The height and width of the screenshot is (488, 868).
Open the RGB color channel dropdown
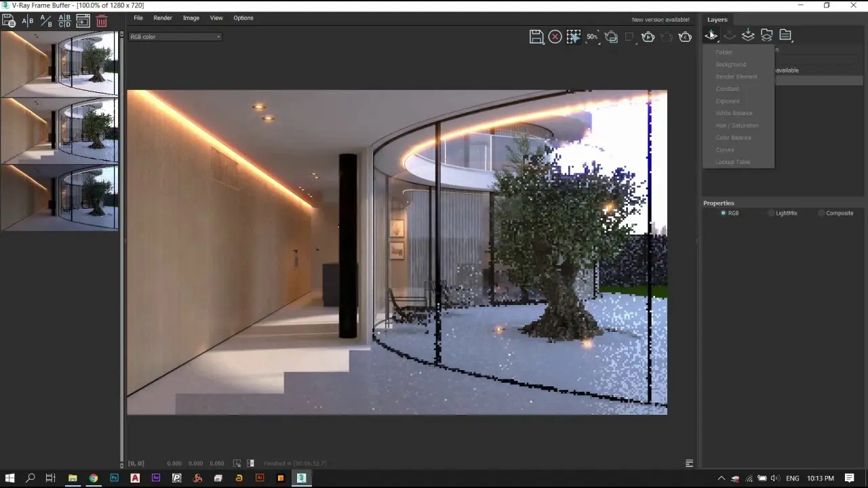175,37
